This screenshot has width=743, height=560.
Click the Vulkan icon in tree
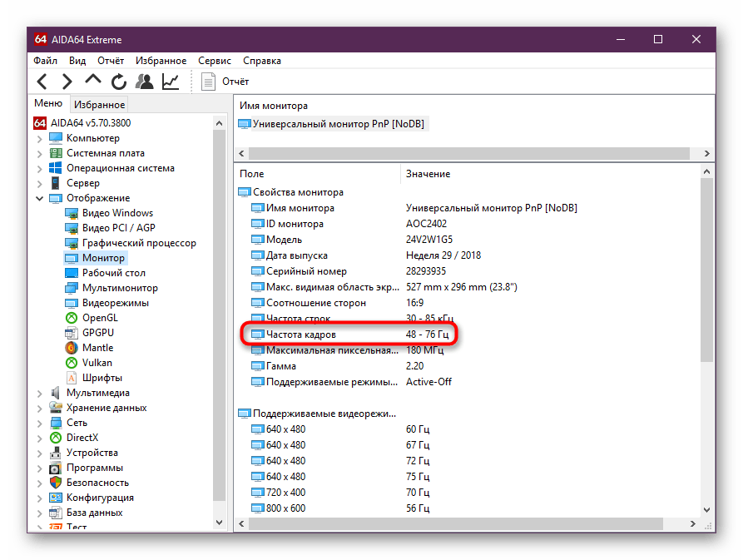pyautogui.click(x=72, y=363)
